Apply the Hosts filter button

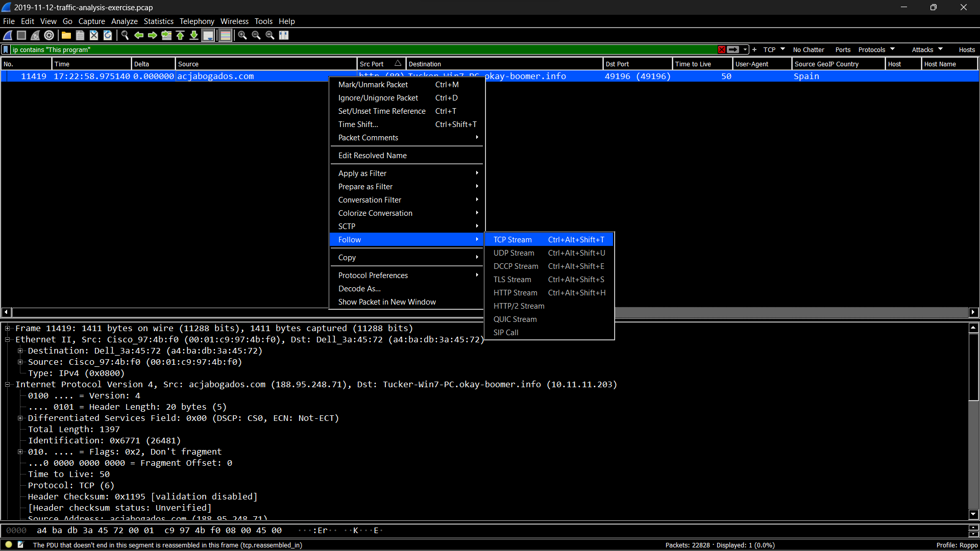(x=967, y=49)
